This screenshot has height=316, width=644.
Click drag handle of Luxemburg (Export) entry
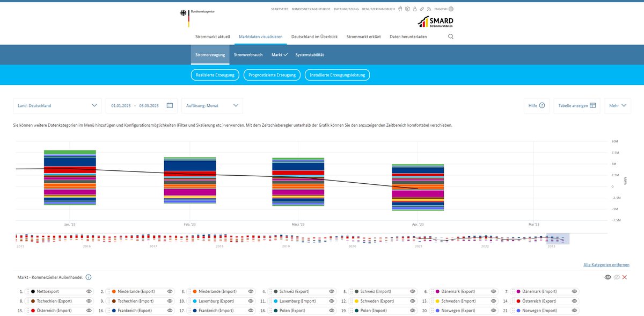(189, 301)
